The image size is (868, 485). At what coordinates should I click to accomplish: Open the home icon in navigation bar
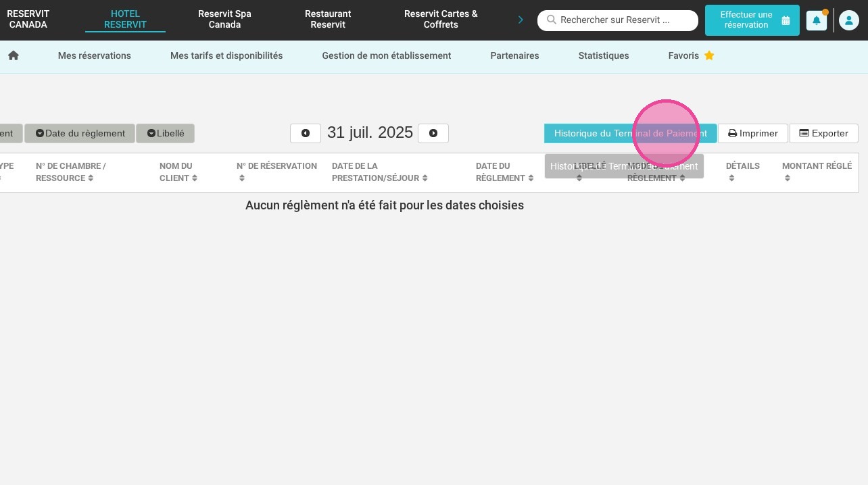tap(14, 55)
